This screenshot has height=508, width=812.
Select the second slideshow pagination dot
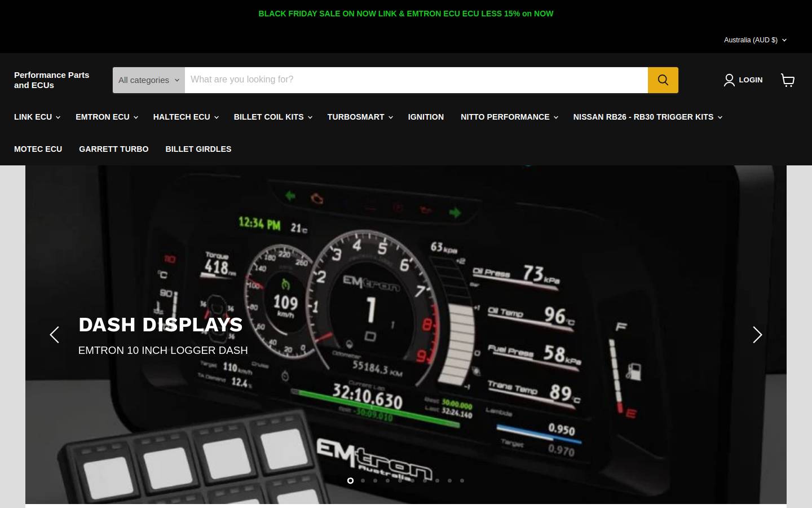(x=363, y=480)
